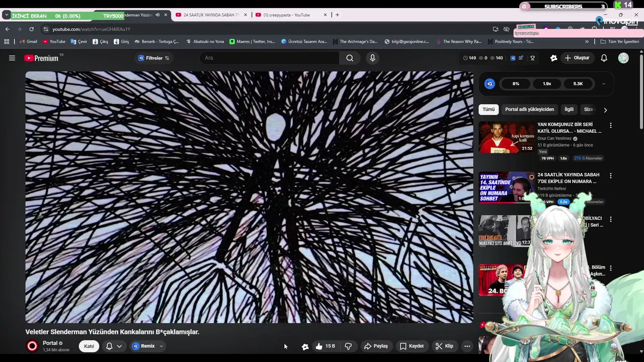Open the Portal channel name link
The height and width of the screenshot is (362, 644).
pyautogui.click(x=50, y=343)
